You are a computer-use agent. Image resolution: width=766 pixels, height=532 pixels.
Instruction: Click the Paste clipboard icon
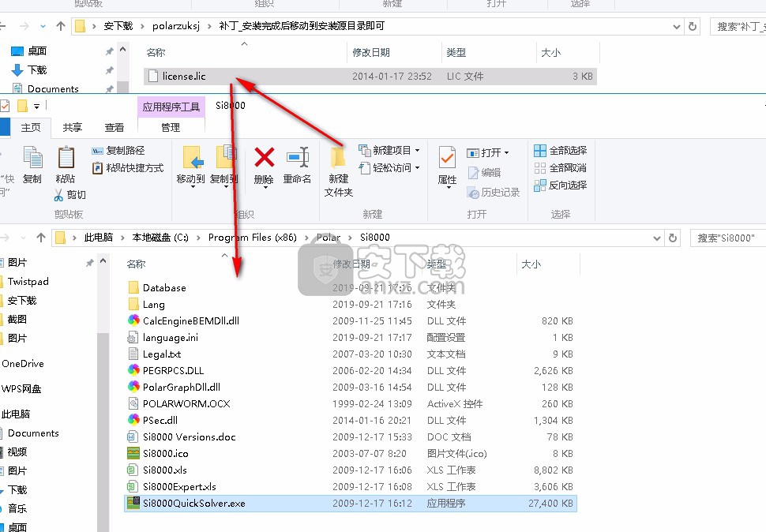[66, 159]
